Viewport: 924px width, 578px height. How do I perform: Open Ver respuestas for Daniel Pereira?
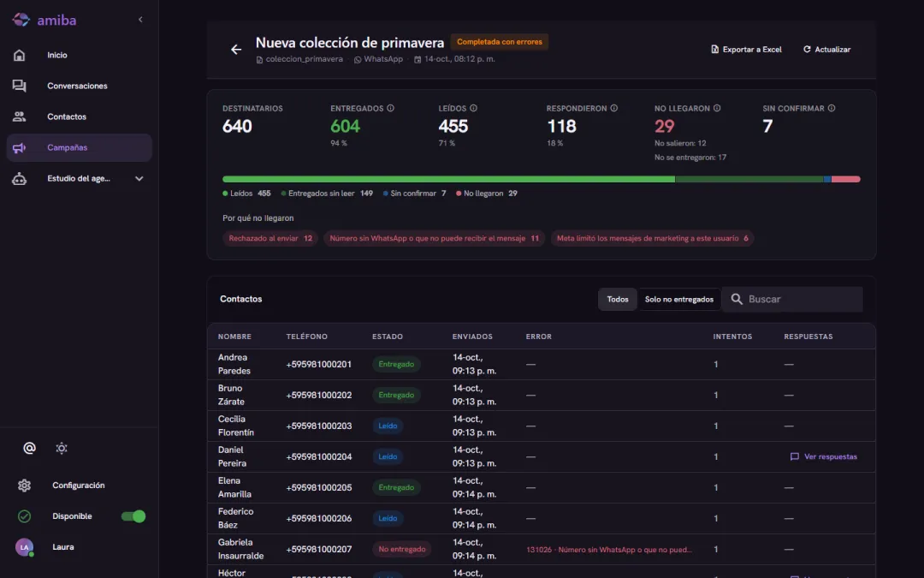coord(823,456)
